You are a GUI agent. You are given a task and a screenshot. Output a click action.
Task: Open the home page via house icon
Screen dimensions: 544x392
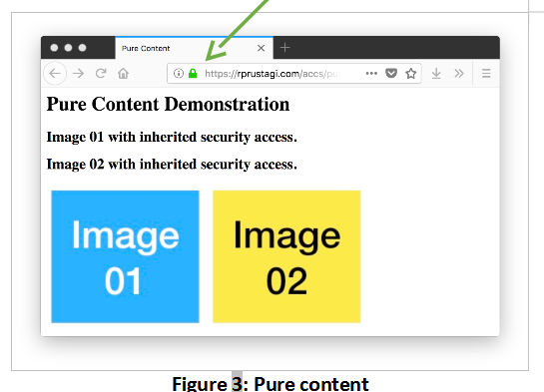pos(123,74)
